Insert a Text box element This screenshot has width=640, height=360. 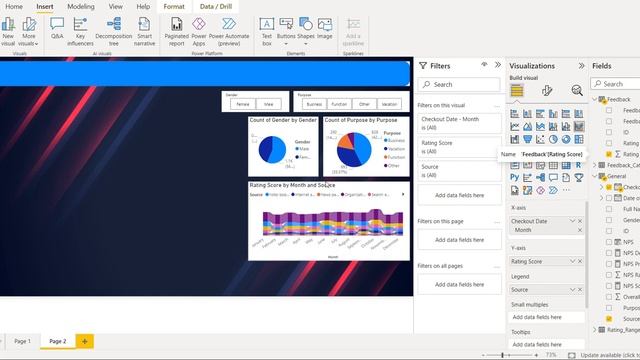pos(267,31)
